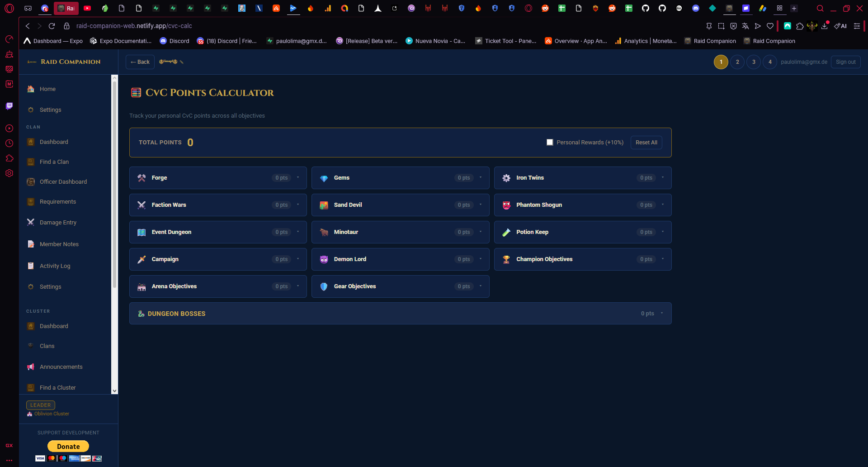Open the Oblivion Cluster link

[x=52, y=414]
